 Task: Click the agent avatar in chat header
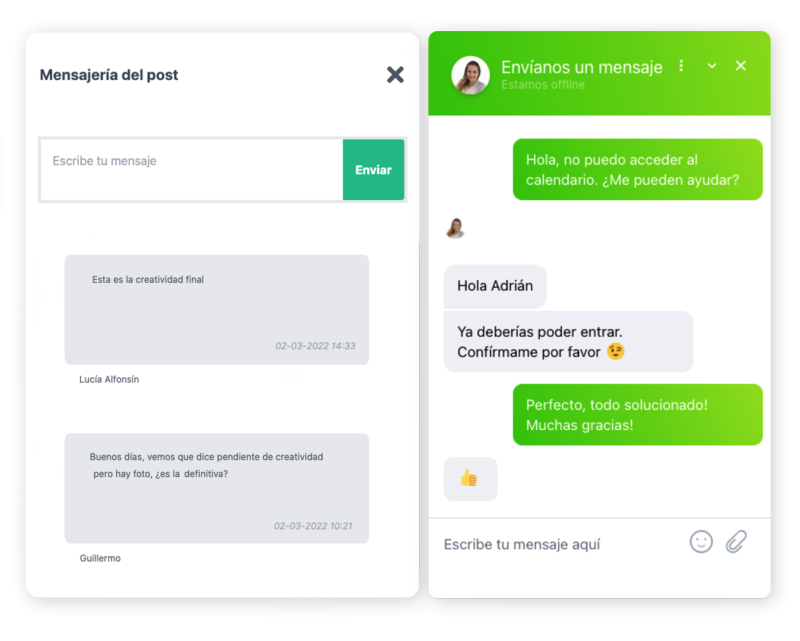[470, 75]
